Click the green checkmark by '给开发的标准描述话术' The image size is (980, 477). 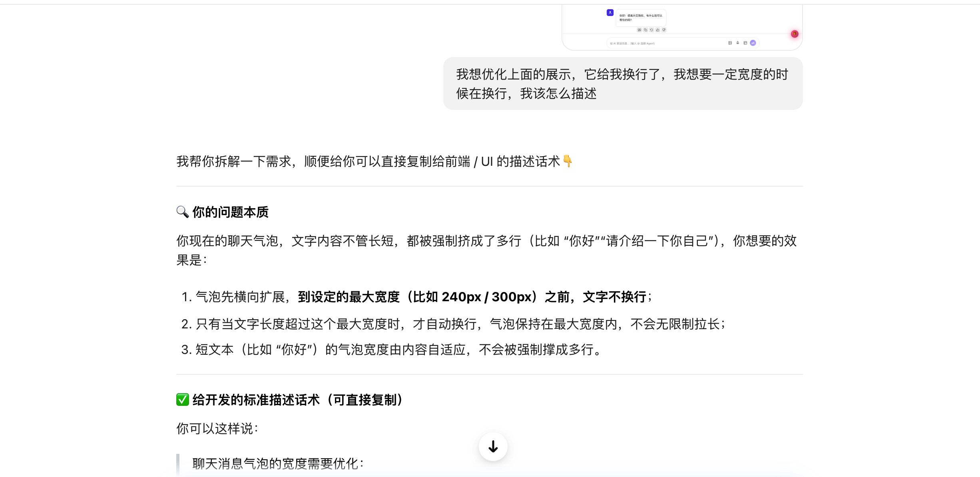pyautogui.click(x=182, y=399)
